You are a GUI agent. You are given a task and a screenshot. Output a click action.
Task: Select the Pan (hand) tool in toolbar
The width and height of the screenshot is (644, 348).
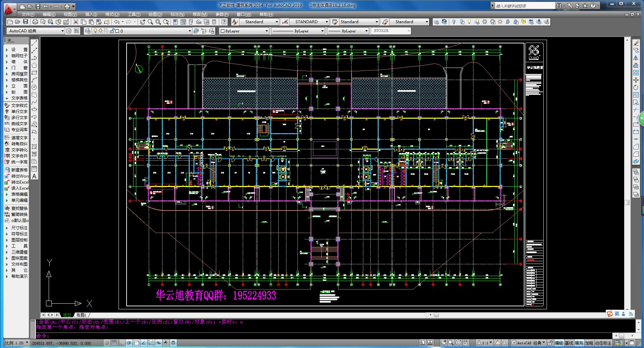coord(142,22)
